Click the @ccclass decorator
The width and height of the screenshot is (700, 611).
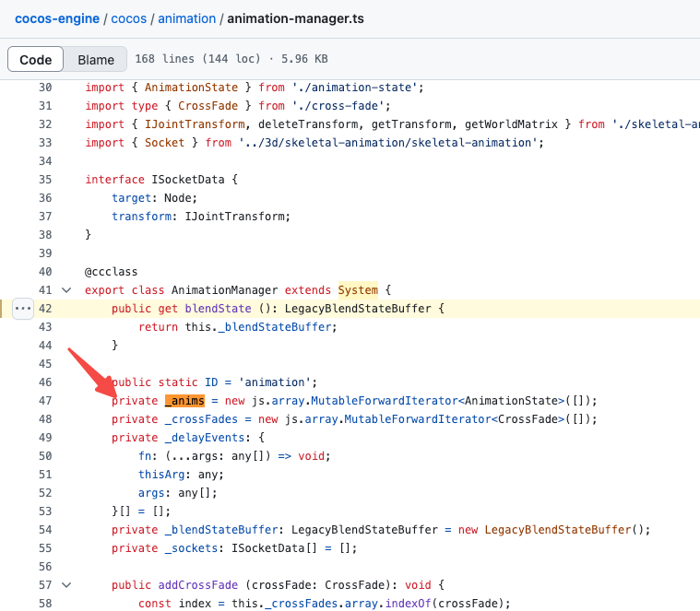coord(112,272)
